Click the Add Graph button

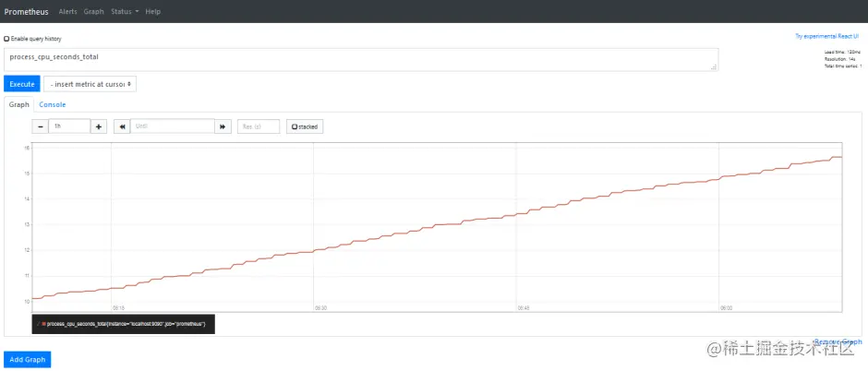click(27, 359)
